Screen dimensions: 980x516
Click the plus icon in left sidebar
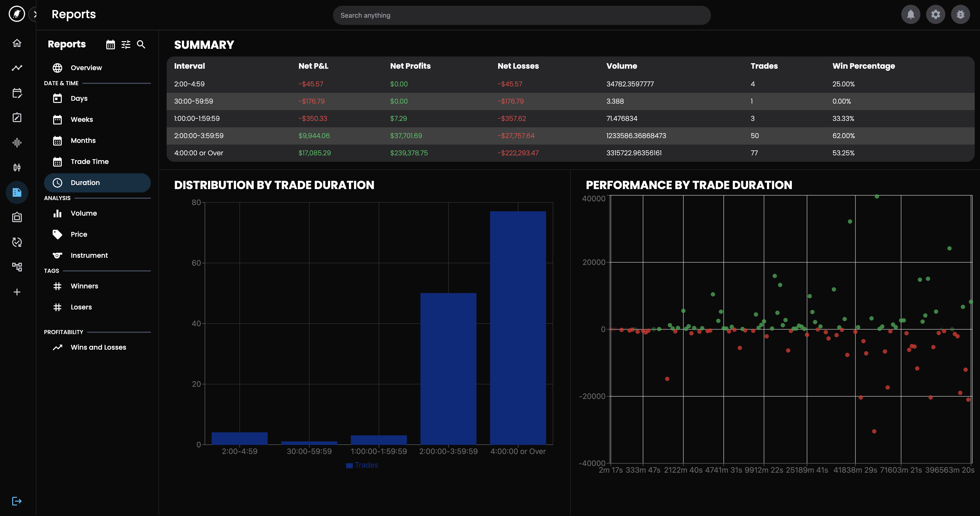click(17, 292)
